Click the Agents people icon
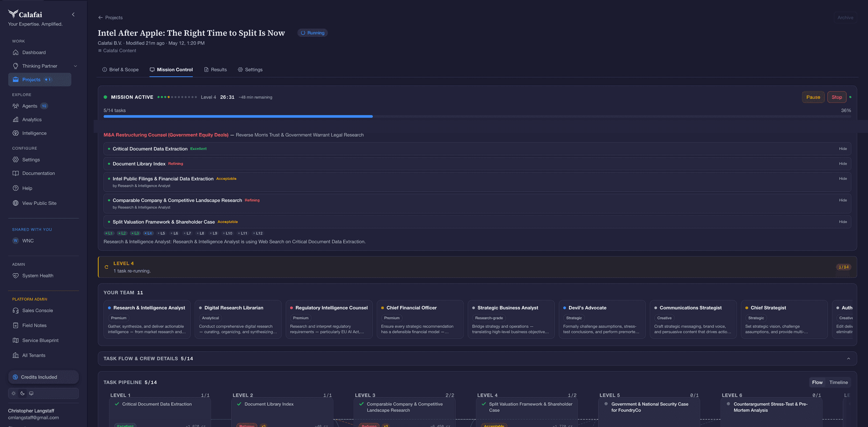The width and height of the screenshot is (868, 427). click(16, 106)
